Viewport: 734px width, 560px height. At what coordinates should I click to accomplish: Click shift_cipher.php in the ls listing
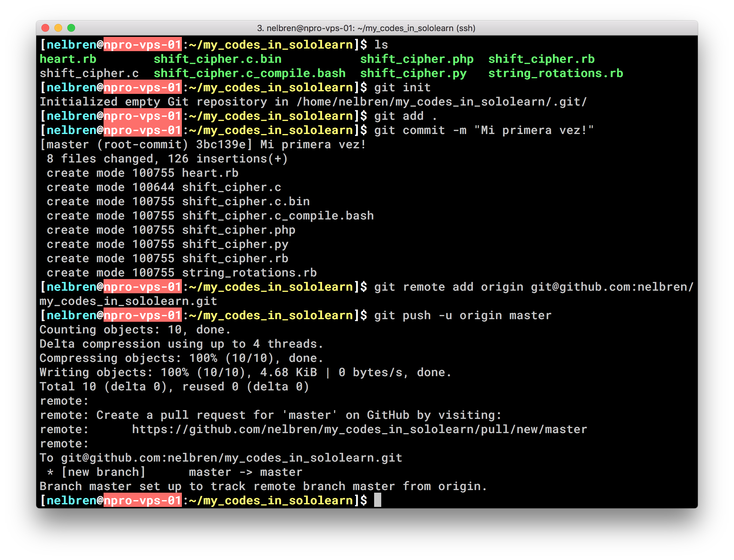click(x=417, y=59)
